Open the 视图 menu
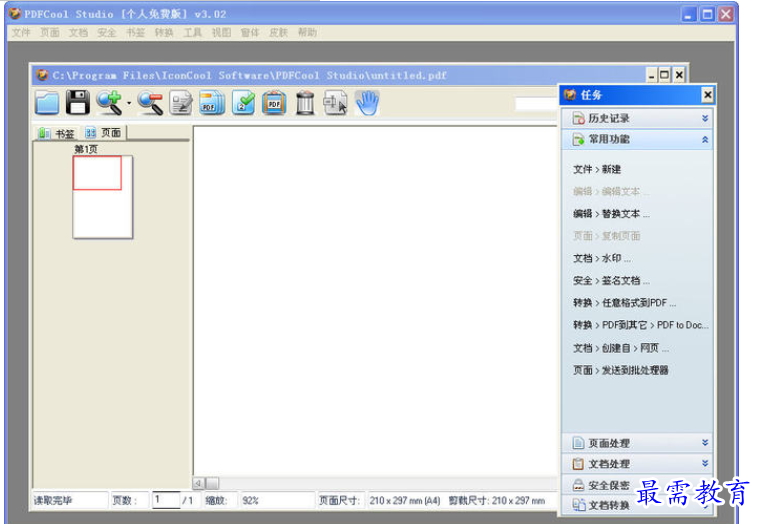Screen dimensions: 758x524 pyautogui.click(x=221, y=32)
